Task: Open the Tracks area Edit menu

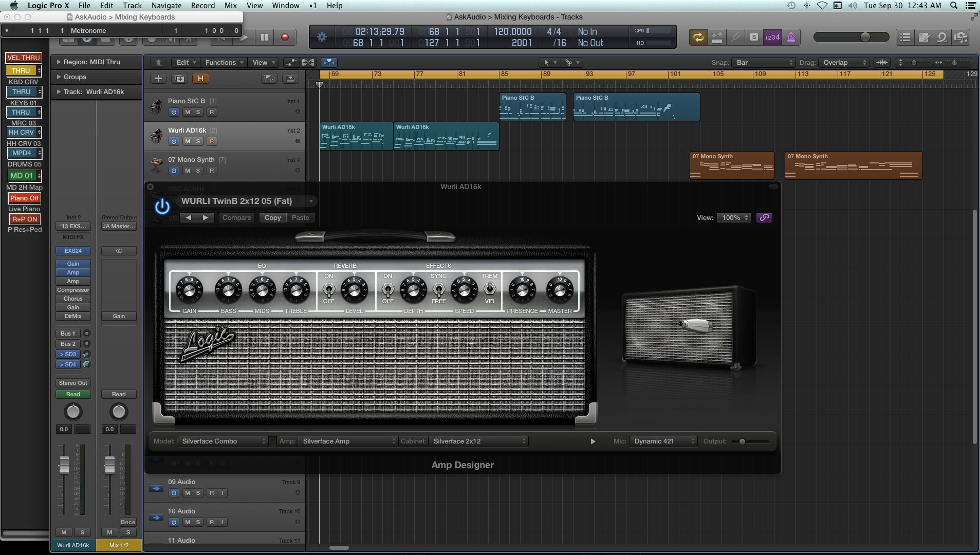Action: [186, 62]
